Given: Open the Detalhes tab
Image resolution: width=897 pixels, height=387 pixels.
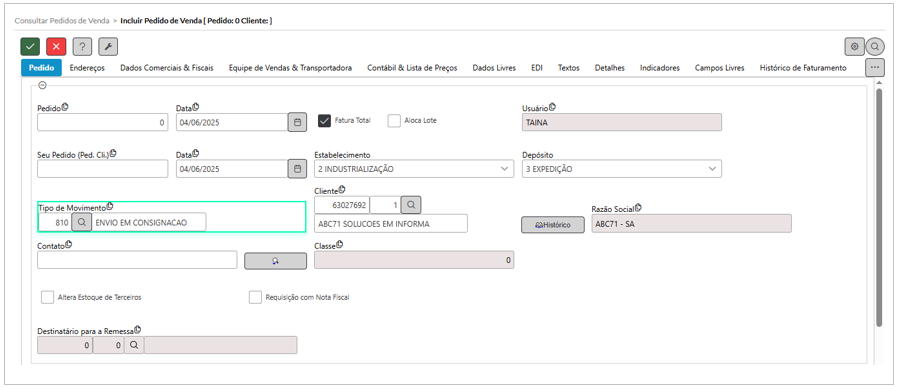Looking at the screenshot, I should 609,68.
